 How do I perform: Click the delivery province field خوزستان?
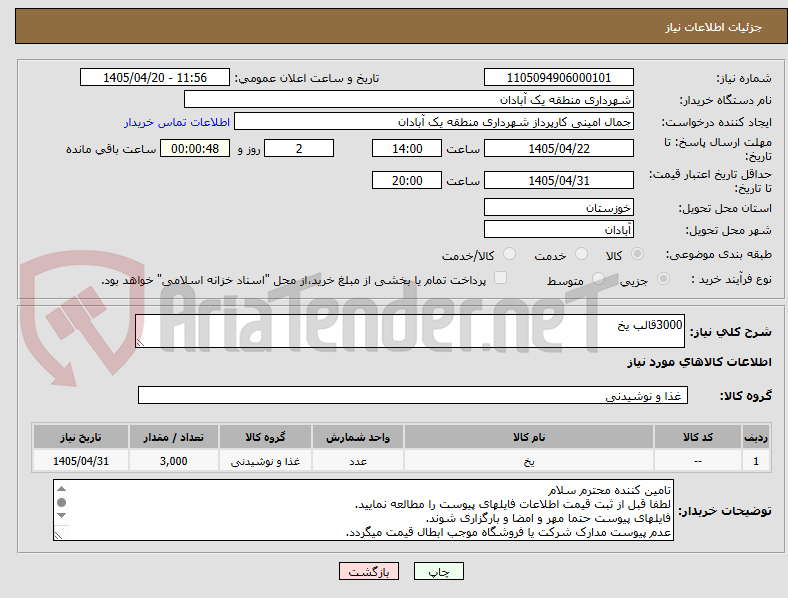coord(558,207)
